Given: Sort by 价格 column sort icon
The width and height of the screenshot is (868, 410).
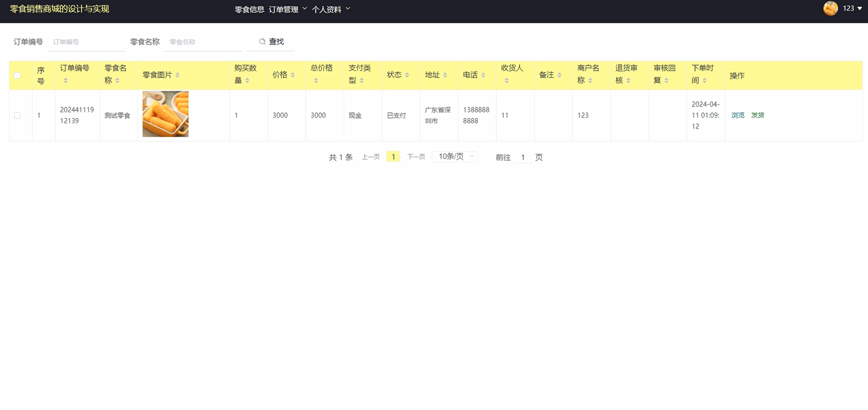Looking at the screenshot, I should click(293, 75).
